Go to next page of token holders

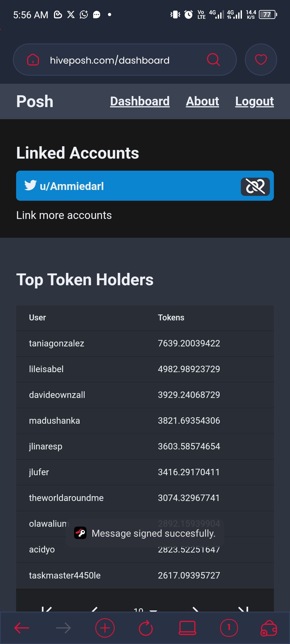[195, 609]
